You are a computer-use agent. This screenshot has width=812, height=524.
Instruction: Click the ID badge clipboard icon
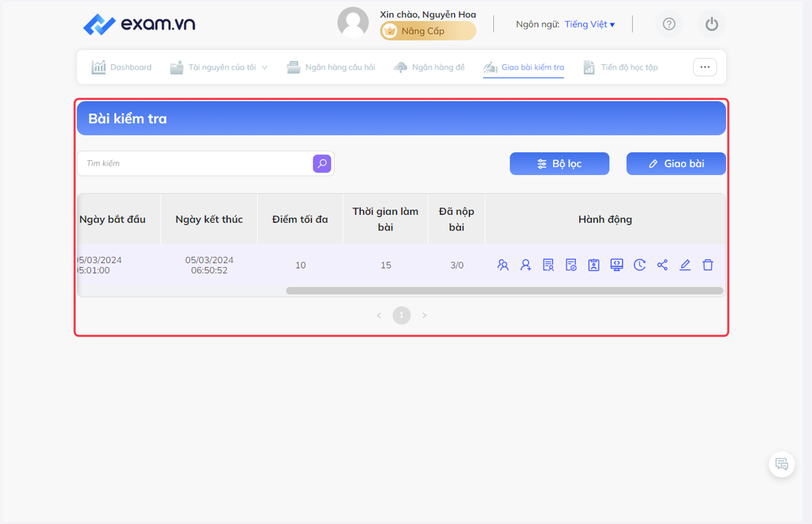[594, 265]
